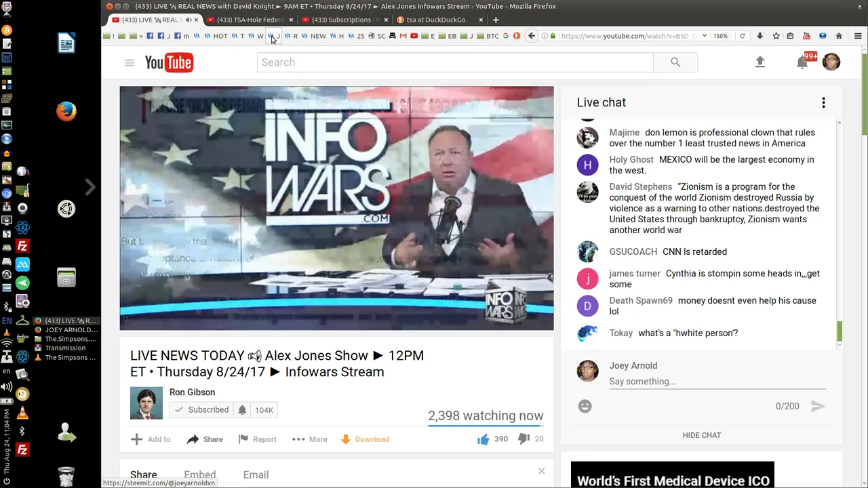Expand the dock chevron arrow
868x488 pixels.
pos(90,187)
